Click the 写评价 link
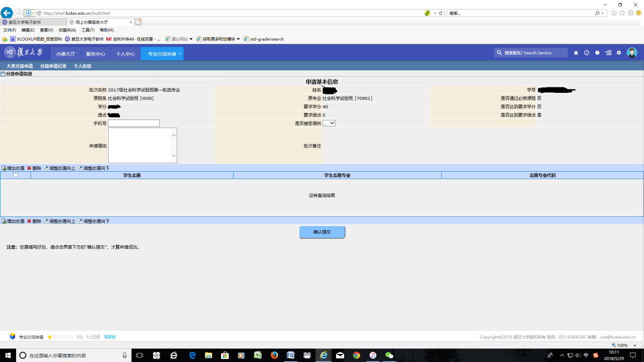Screen dimensions: 644x362 pyautogui.click(x=110, y=337)
